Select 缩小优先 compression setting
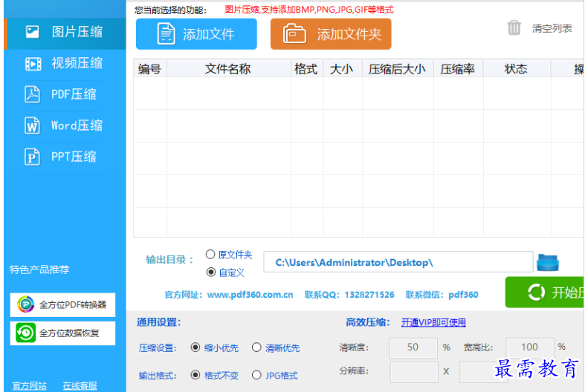This screenshot has width=585, height=392. tap(196, 347)
